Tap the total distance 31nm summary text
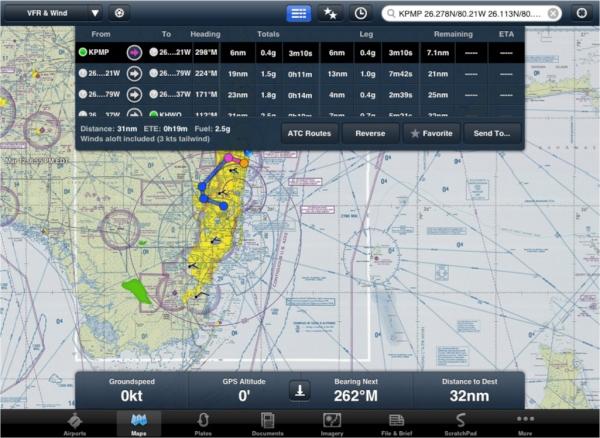Image resolution: width=600 pixels, height=438 pixels. (x=109, y=129)
